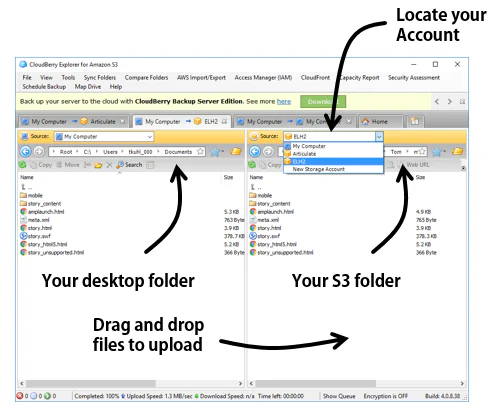The height and width of the screenshot is (409, 495).
Task: Select story_content folder in left pane
Action: click(41, 204)
